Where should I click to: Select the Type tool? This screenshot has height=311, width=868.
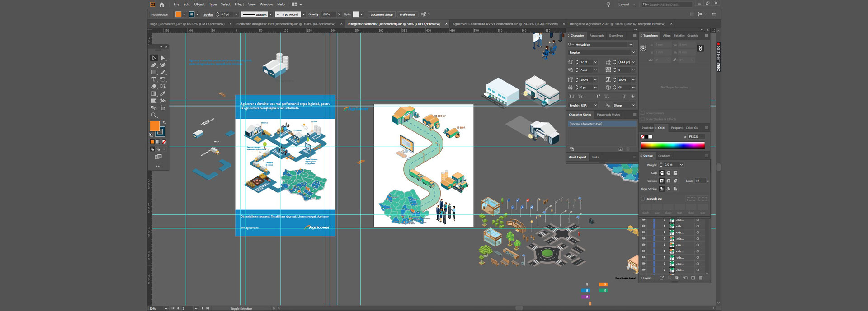(154, 79)
